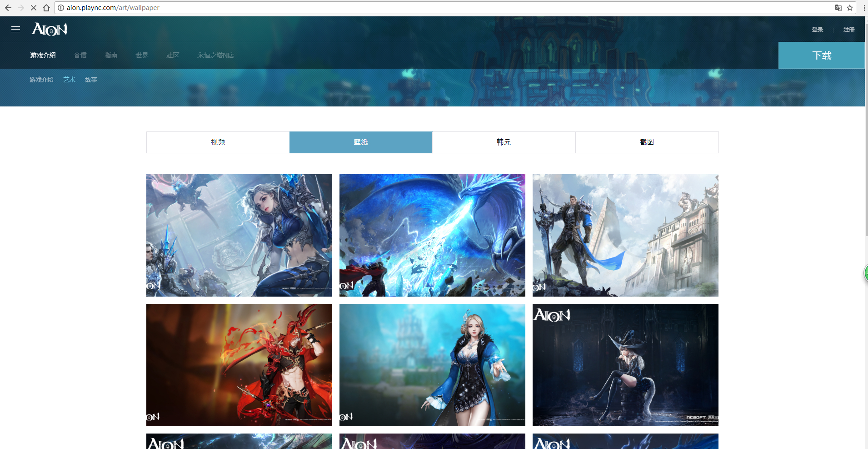Select 游戏介绍 sub-navigation link
This screenshot has width=868, height=449.
pyautogui.click(x=41, y=80)
